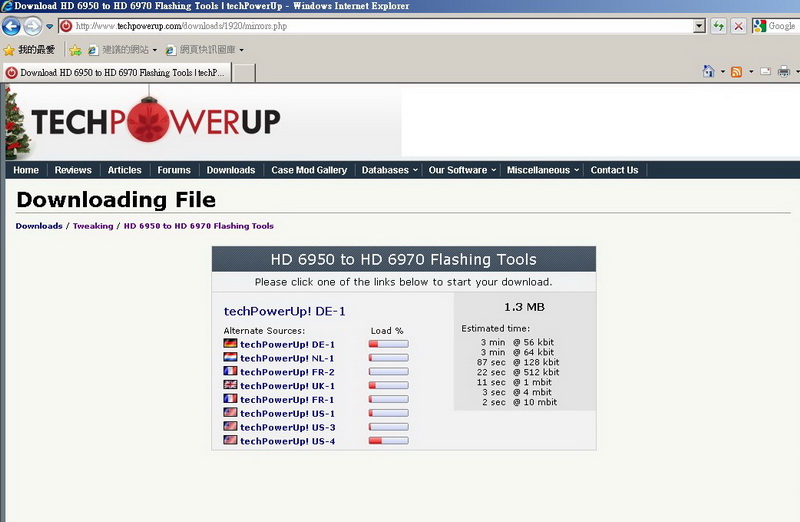800x522 pixels.
Task: Click HD 6950 to HD 6970 Flashing Tools breadcrumb
Action: pos(198,226)
